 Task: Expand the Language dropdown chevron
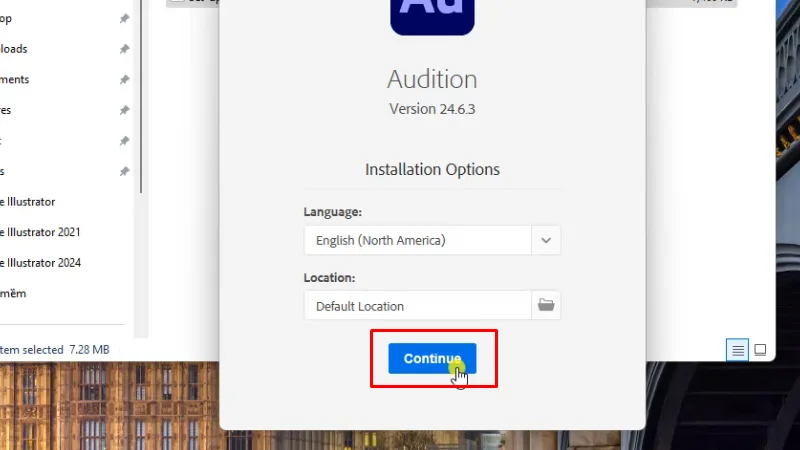pyautogui.click(x=546, y=240)
